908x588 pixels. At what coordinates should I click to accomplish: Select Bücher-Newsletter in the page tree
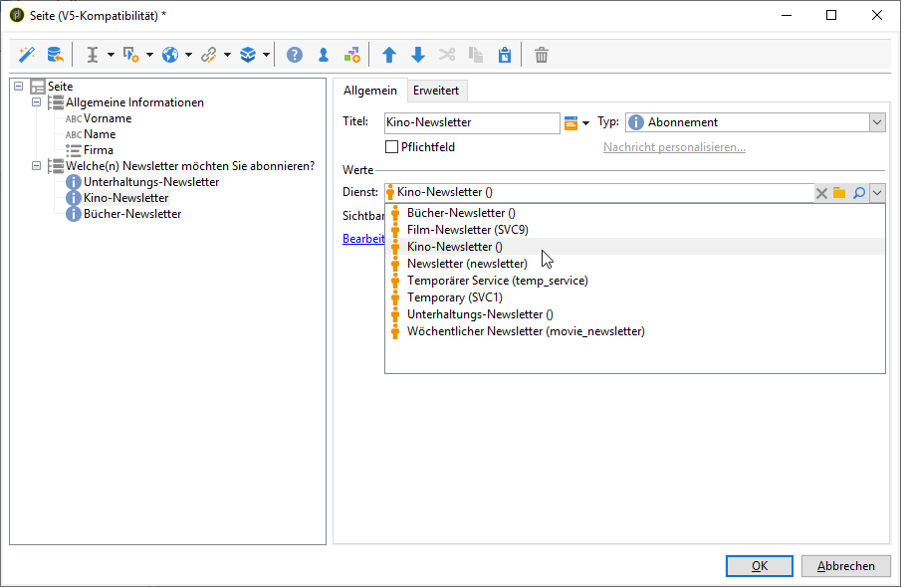coord(131,214)
